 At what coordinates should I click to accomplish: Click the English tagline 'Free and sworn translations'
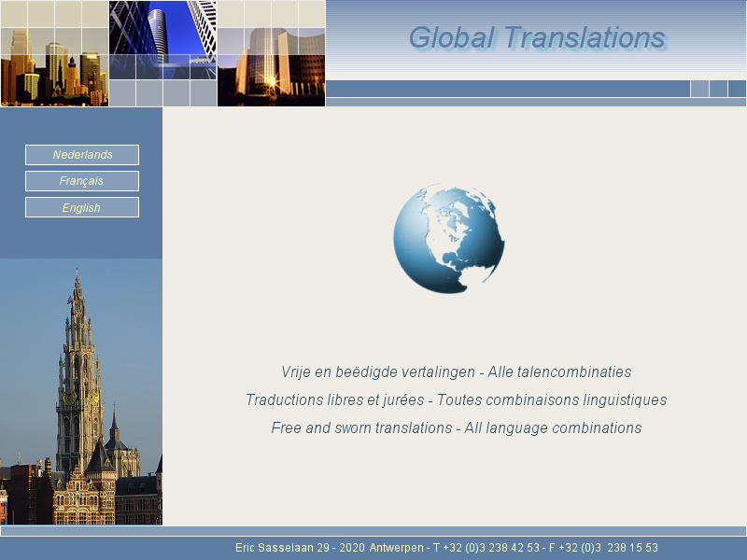(x=361, y=428)
